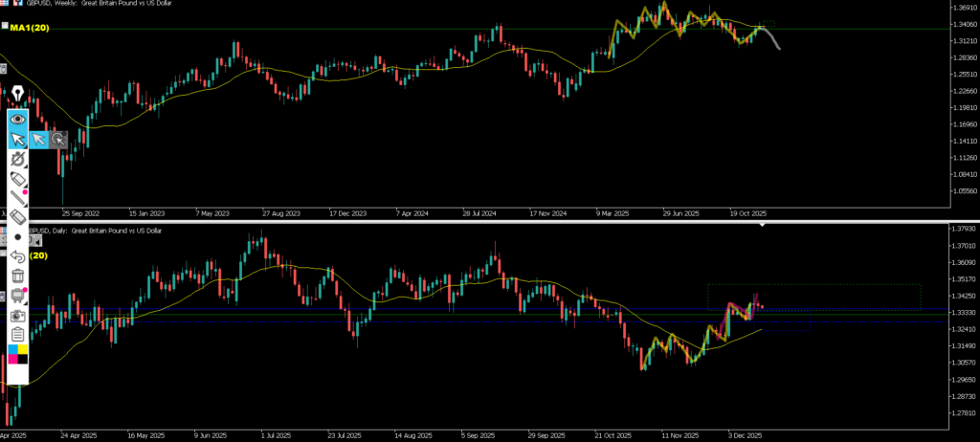980x442 pixels.
Task: Click the trash bin to clear drawings
Action: [17, 276]
